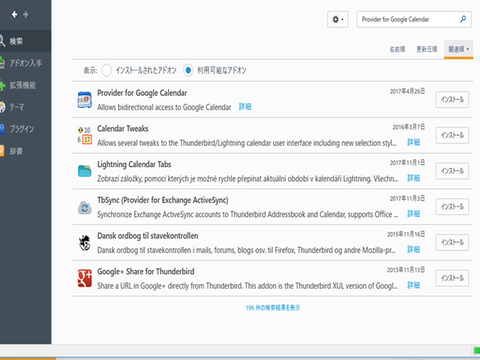The image size is (480, 360).
Task: Open 詳細 link for Dansk ordbog
Action: coord(413,249)
